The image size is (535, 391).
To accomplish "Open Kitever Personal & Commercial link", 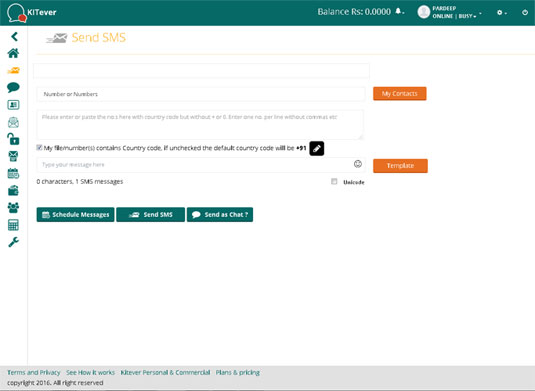I will [165, 372].
